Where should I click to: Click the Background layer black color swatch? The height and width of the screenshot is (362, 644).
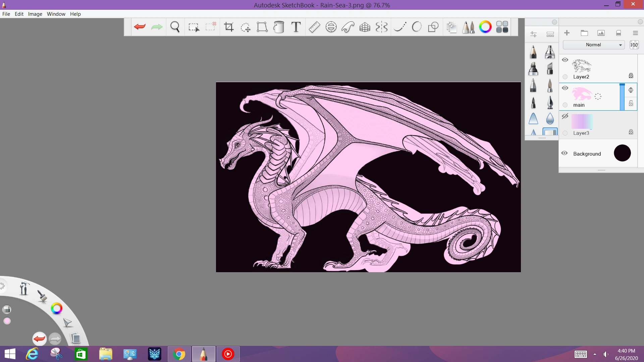[x=622, y=153]
